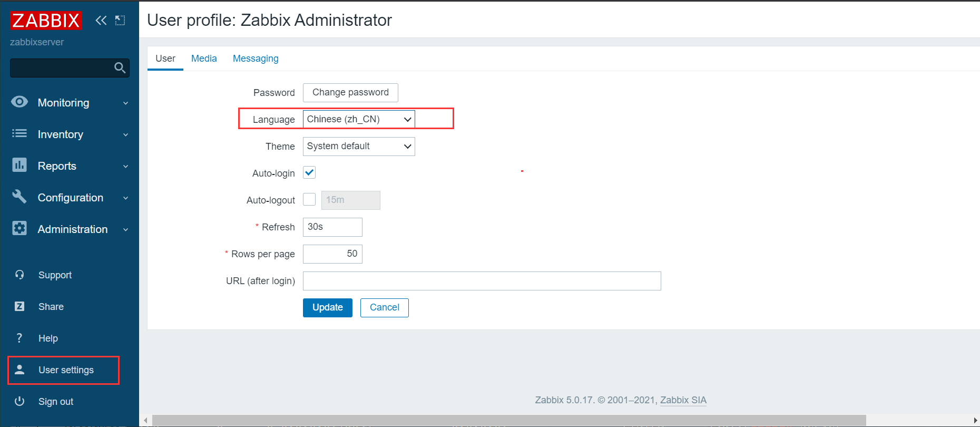Image resolution: width=980 pixels, height=427 pixels.
Task: Click the Monitoring eye icon
Action: [x=19, y=102]
